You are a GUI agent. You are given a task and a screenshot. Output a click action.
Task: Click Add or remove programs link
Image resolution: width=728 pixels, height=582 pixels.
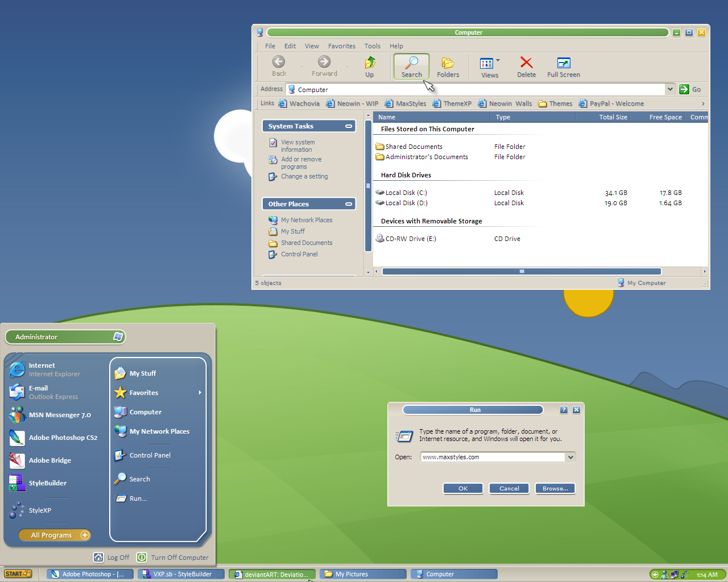(x=301, y=163)
